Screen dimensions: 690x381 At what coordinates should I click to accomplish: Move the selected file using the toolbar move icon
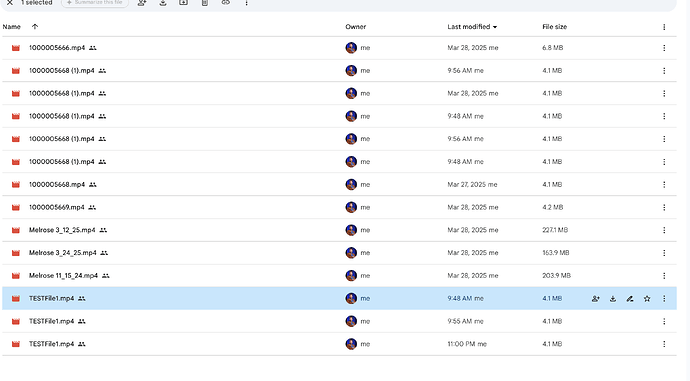(x=184, y=3)
